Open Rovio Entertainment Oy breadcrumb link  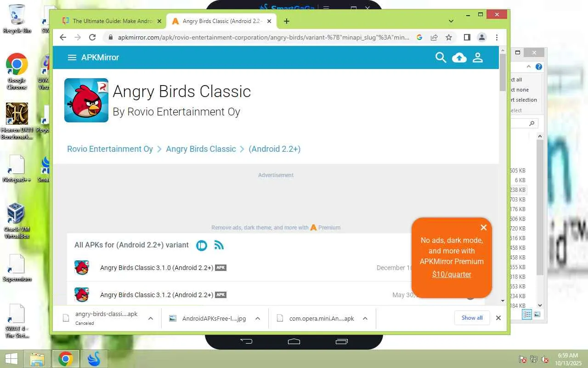click(110, 149)
